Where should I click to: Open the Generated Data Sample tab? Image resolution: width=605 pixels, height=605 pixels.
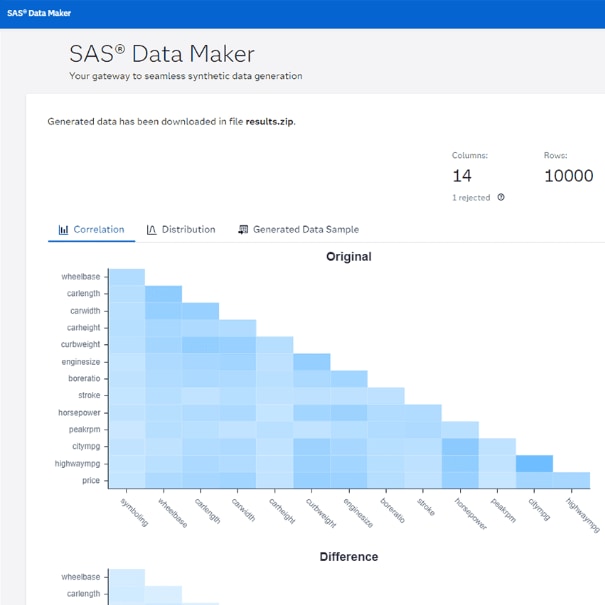(299, 230)
